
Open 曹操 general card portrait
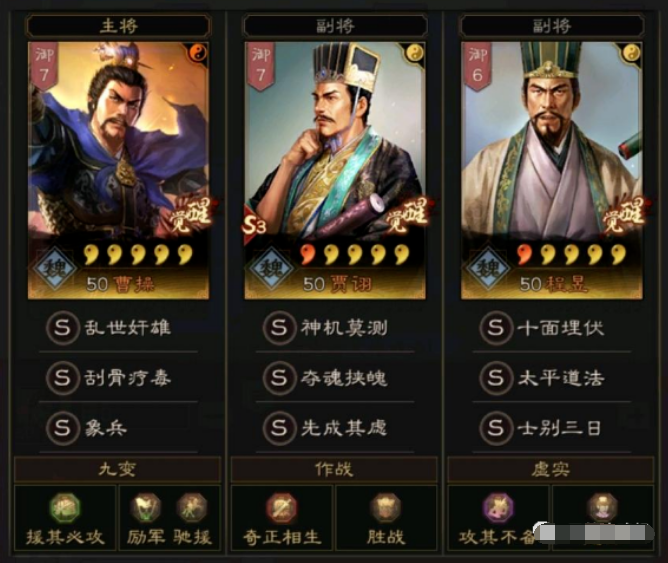pos(118,170)
